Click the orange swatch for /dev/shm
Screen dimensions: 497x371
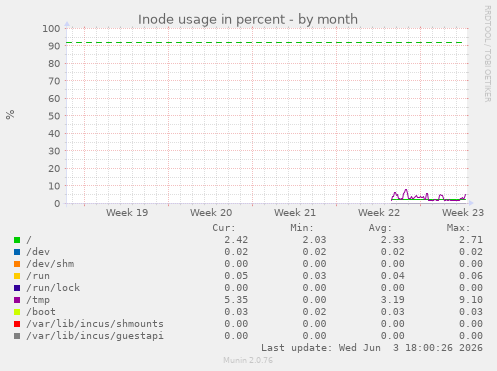click(17, 264)
